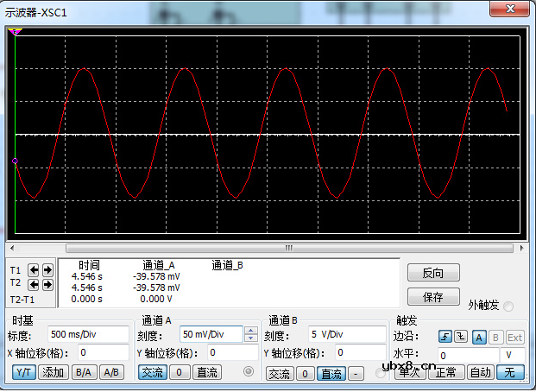Image resolution: width=536 pixels, height=392 pixels.
Task: Click the Ext trigger source button
Action: click(x=514, y=337)
